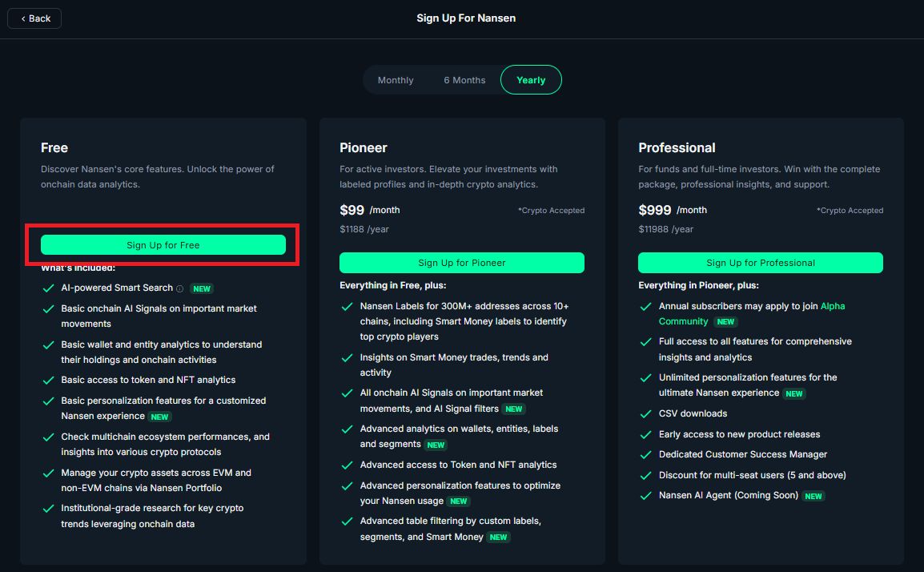Click Sign Up for Pioneer button

(x=462, y=263)
